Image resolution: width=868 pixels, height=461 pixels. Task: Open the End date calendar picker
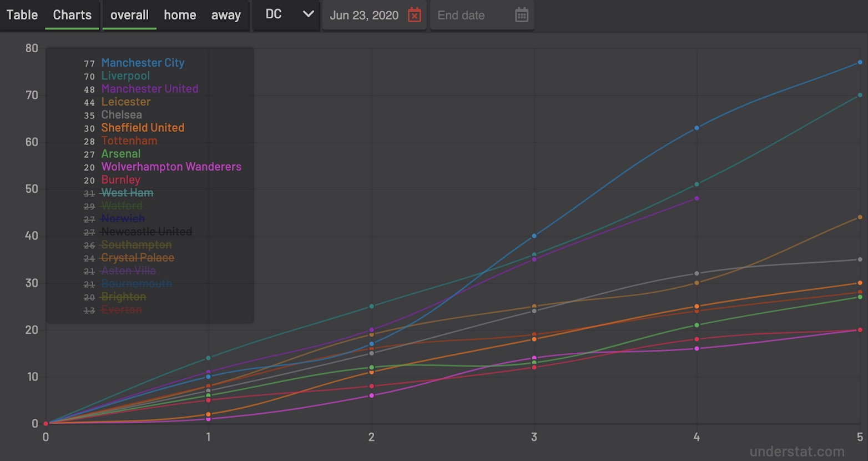coord(522,15)
